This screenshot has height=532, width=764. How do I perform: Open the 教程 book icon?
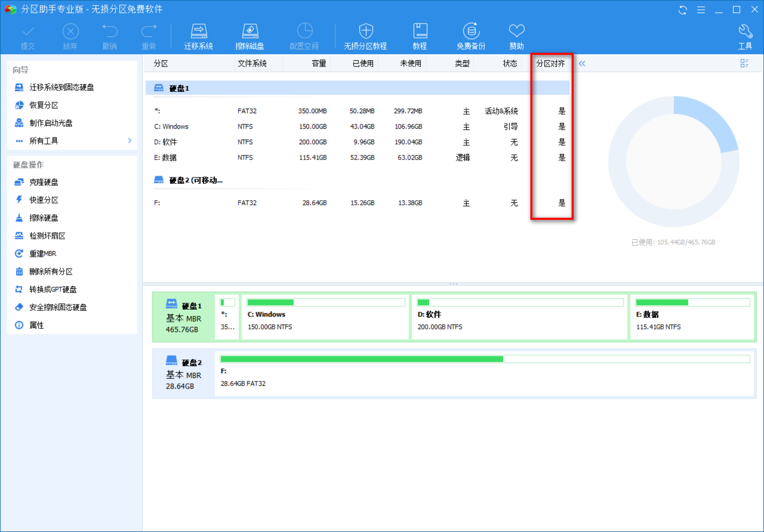[420, 37]
